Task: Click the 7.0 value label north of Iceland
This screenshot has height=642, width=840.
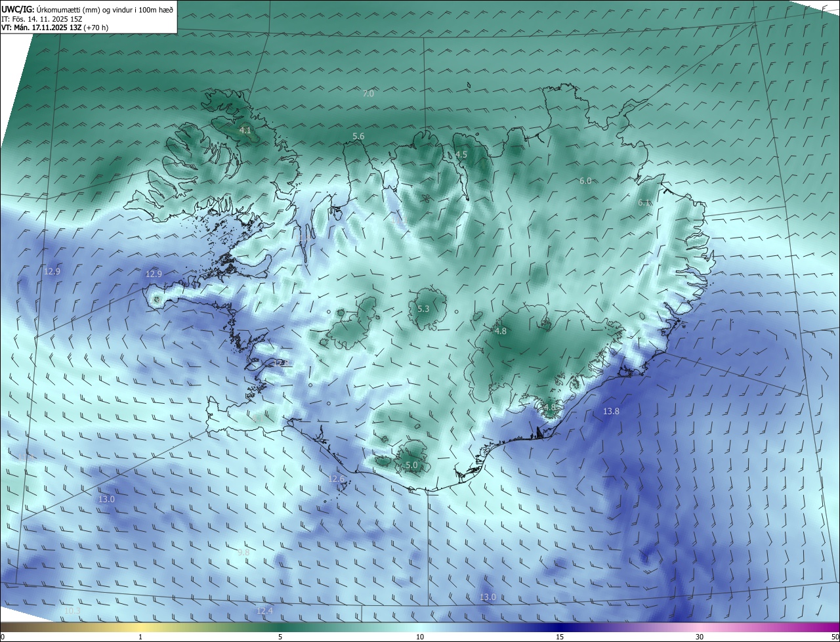Action: point(368,94)
